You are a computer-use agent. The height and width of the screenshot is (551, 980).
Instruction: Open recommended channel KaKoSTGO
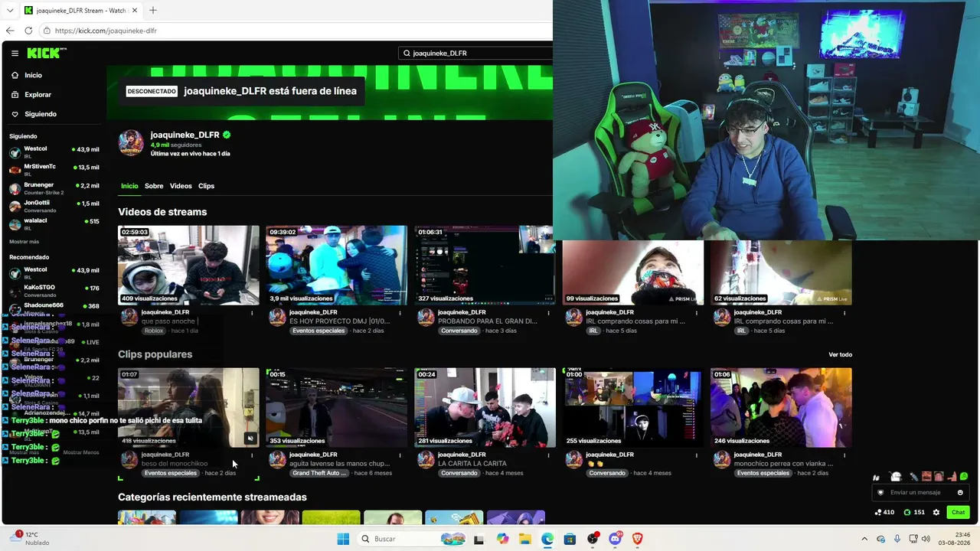(x=54, y=291)
